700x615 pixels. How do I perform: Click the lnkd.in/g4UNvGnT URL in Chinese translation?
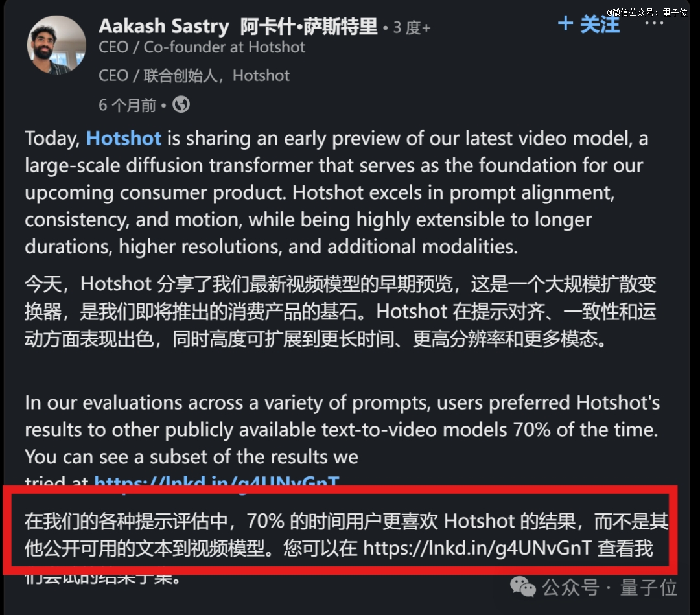(x=477, y=548)
